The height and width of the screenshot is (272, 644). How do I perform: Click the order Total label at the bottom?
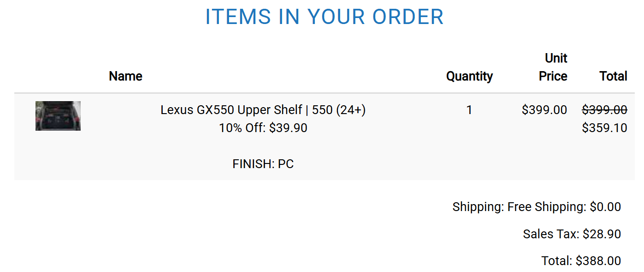(557, 261)
